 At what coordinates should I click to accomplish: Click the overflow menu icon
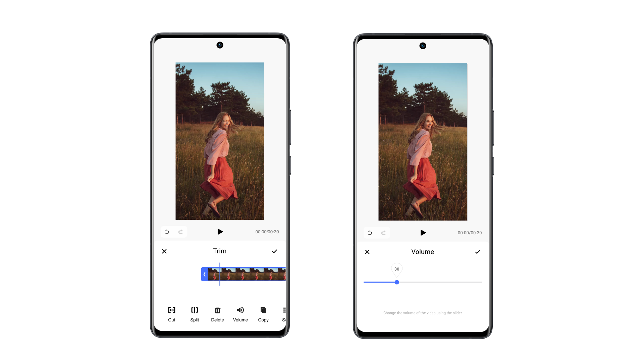click(x=284, y=310)
